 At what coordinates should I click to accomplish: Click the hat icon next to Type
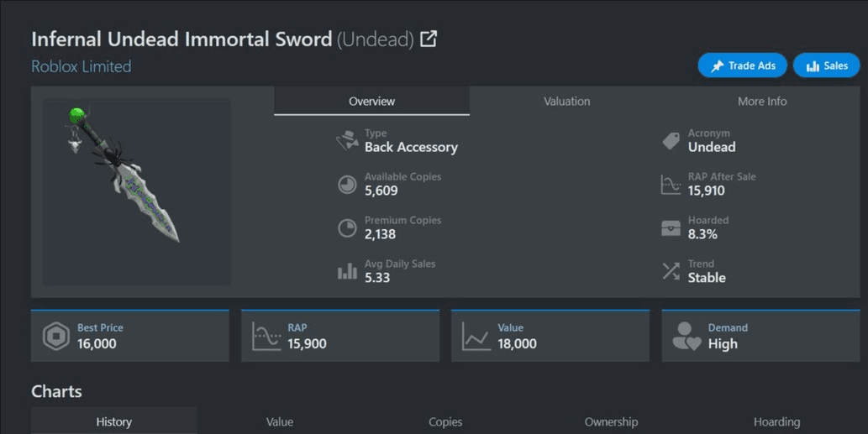point(347,140)
